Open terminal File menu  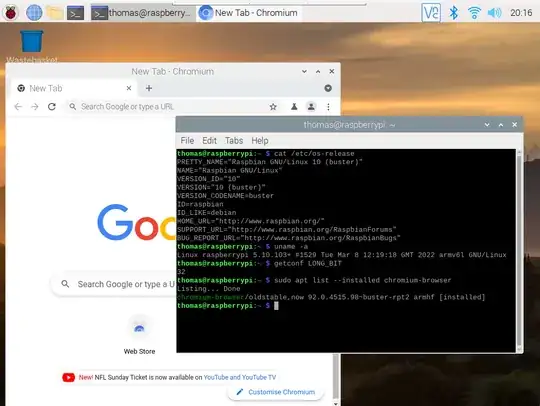tap(187, 140)
